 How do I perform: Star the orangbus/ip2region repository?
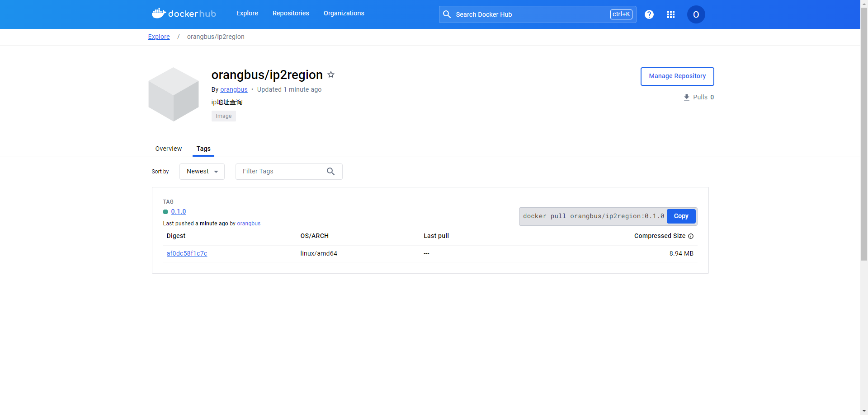331,75
